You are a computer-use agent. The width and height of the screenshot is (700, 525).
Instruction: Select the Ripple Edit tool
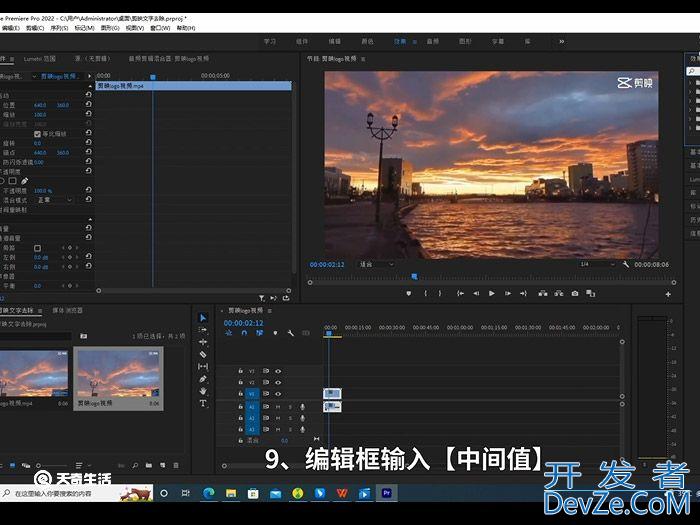pyautogui.click(x=203, y=342)
